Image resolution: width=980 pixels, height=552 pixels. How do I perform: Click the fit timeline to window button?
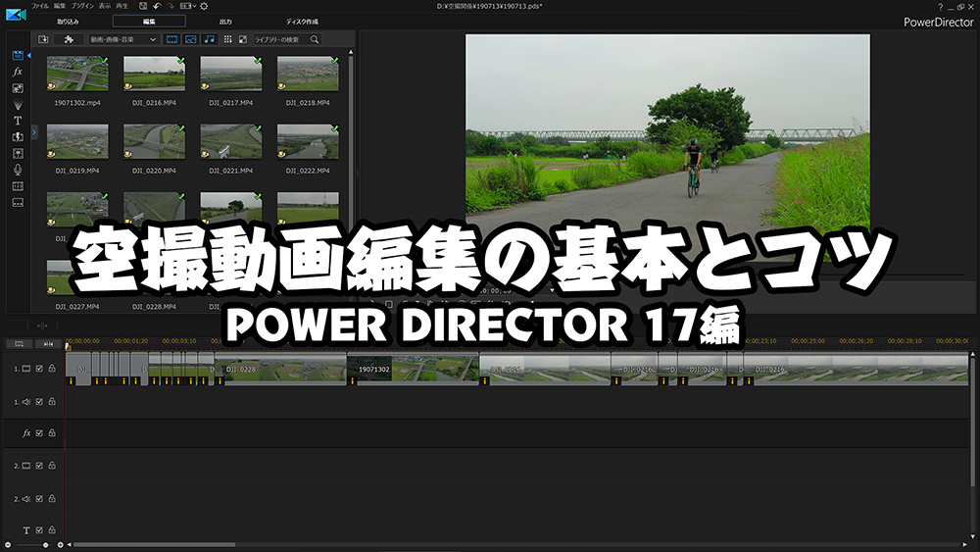coord(48,344)
